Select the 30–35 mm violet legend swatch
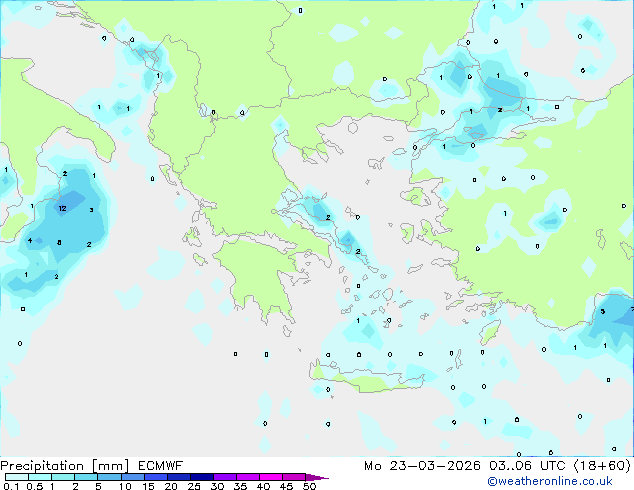Viewport: 634px width, 490px height. point(224,477)
